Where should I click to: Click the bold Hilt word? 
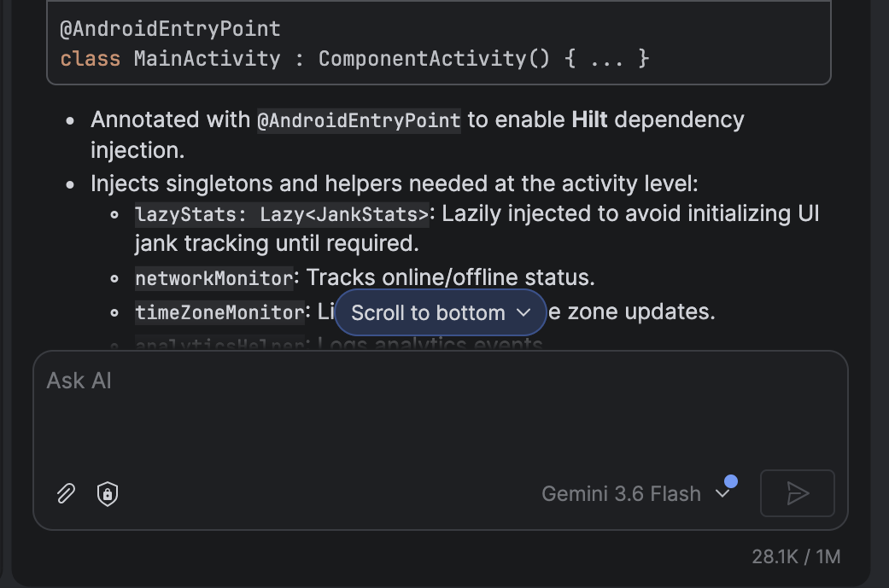pyautogui.click(x=589, y=120)
